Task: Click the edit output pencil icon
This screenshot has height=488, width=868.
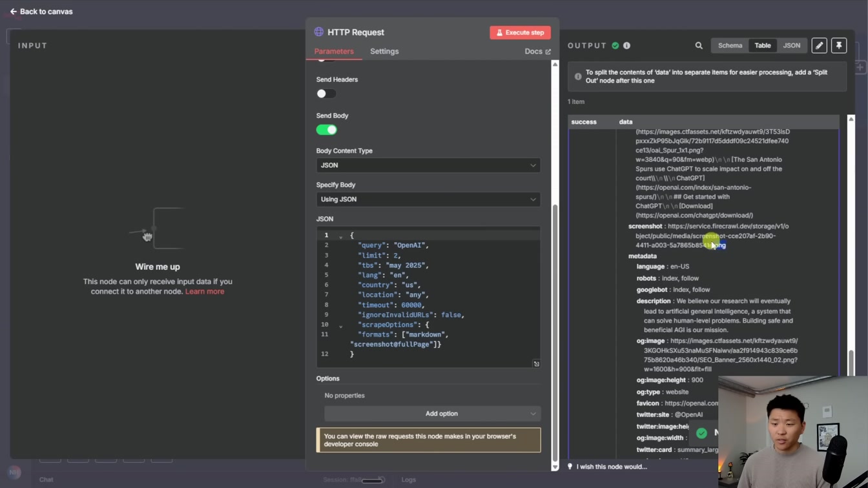Action: 819,46
